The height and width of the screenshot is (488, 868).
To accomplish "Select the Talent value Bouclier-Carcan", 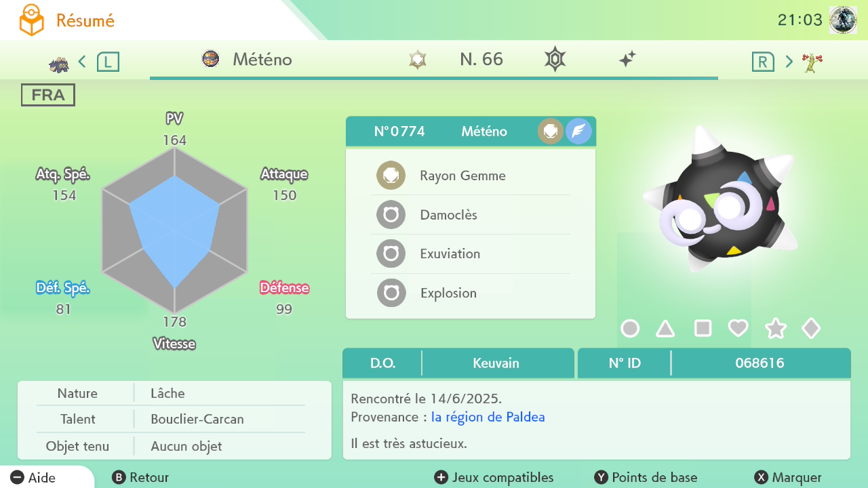I will (197, 419).
